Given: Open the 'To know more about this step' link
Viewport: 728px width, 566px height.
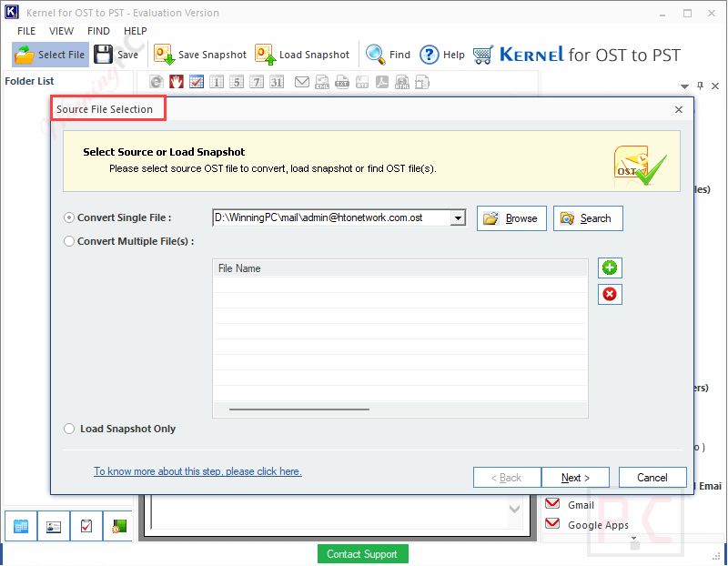Looking at the screenshot, I should point(197,471).
